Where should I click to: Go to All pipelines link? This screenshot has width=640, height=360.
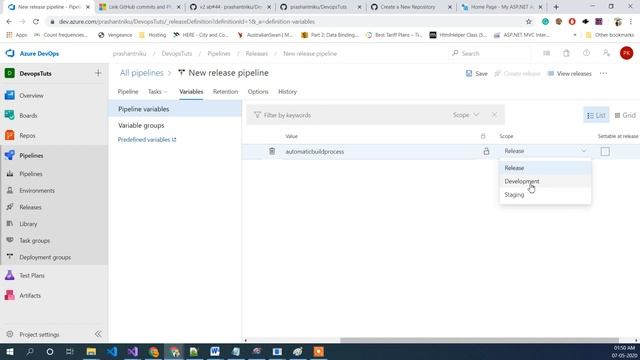141,73
